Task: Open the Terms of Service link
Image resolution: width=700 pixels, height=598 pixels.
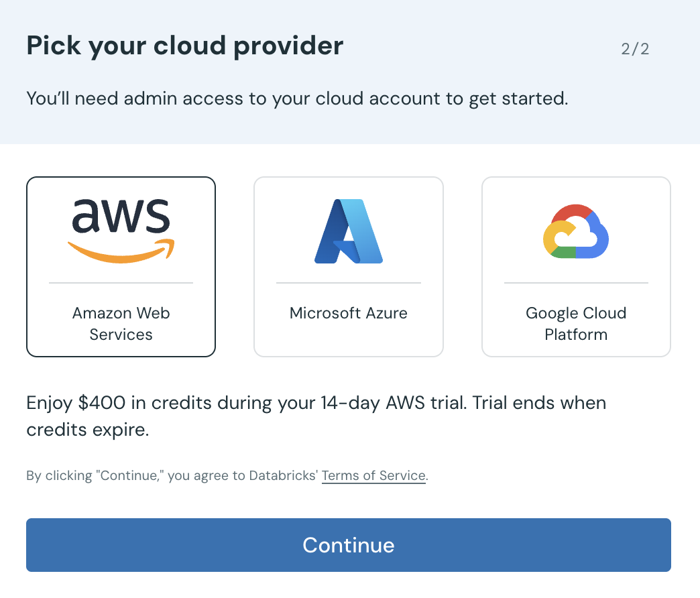Action: point(373,475)
